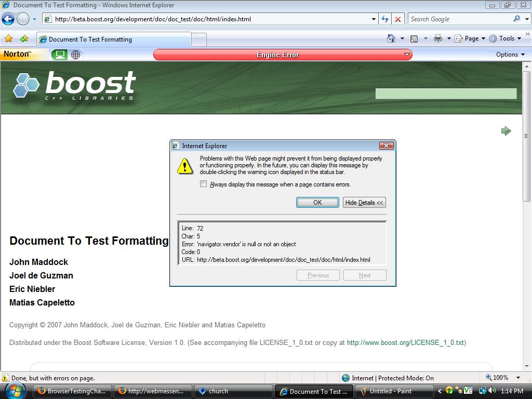Switch to church taskbar item

coord(233,391)
